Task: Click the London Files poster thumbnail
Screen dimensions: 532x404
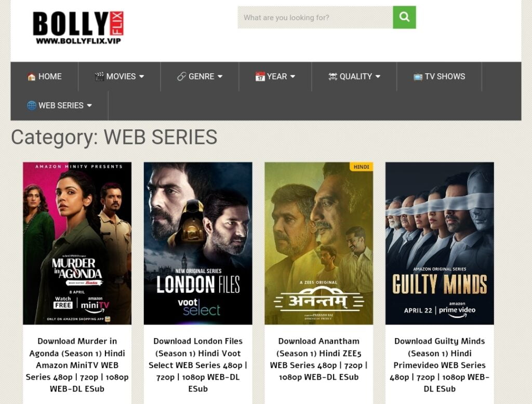Action: (198, 243)
